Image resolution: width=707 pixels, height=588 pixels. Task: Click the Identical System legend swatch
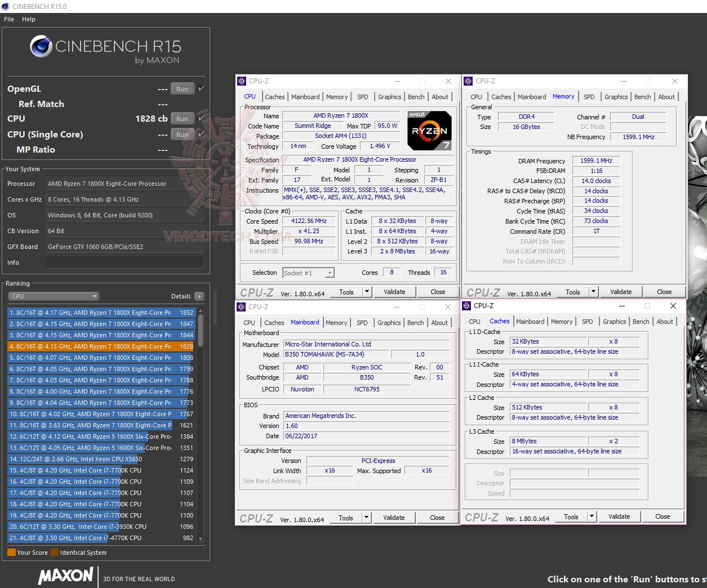(54, 553)
